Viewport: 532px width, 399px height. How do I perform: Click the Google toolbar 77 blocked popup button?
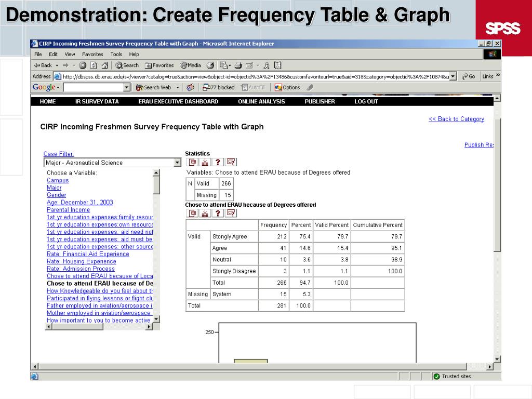[x=219, y=87]
